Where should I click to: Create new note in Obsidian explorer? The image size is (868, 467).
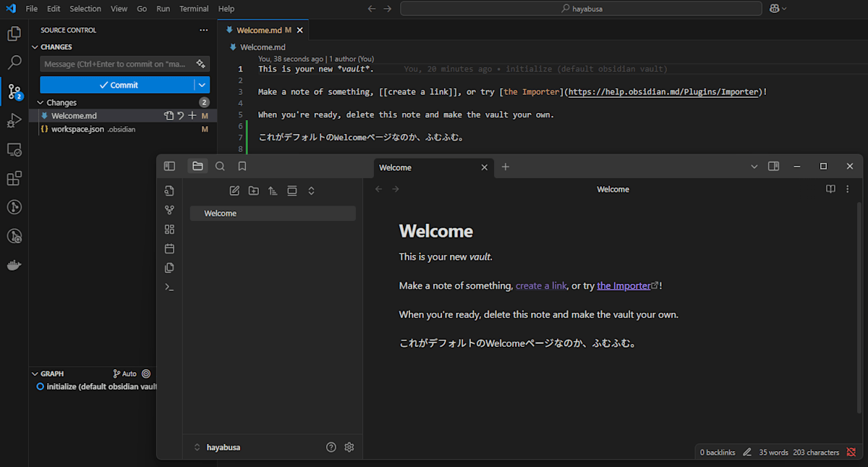234,191
